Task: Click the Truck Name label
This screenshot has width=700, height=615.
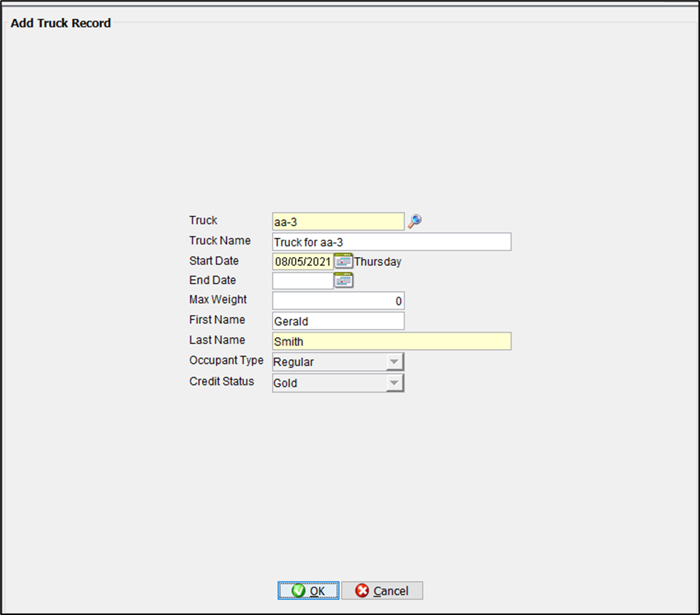Action: click(219, 241)
